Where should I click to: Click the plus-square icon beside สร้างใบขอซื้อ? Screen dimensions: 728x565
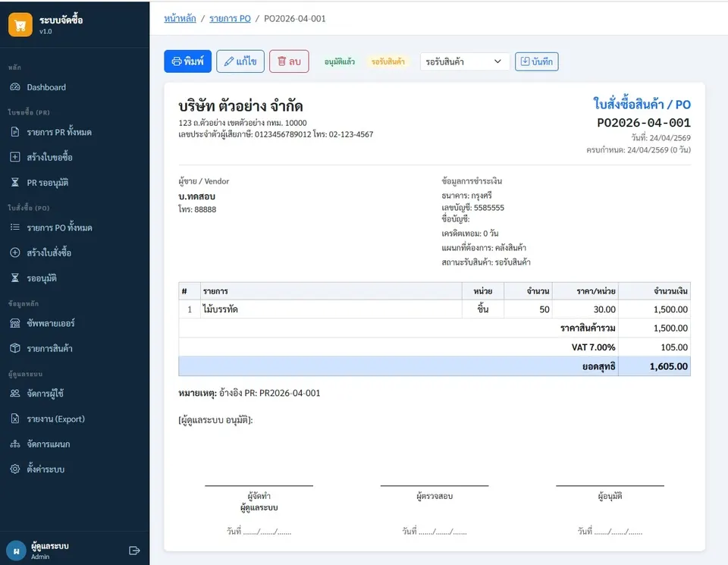15,157
